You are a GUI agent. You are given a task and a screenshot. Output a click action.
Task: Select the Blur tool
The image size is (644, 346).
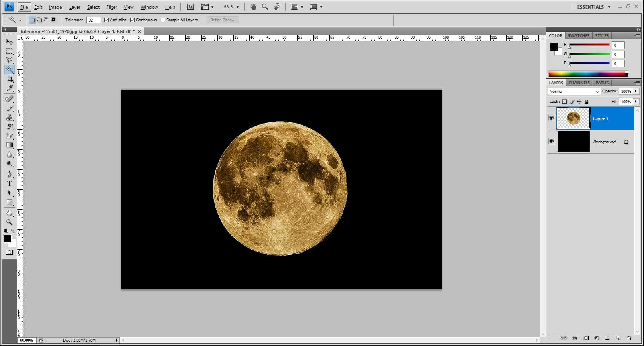point(10,154)
